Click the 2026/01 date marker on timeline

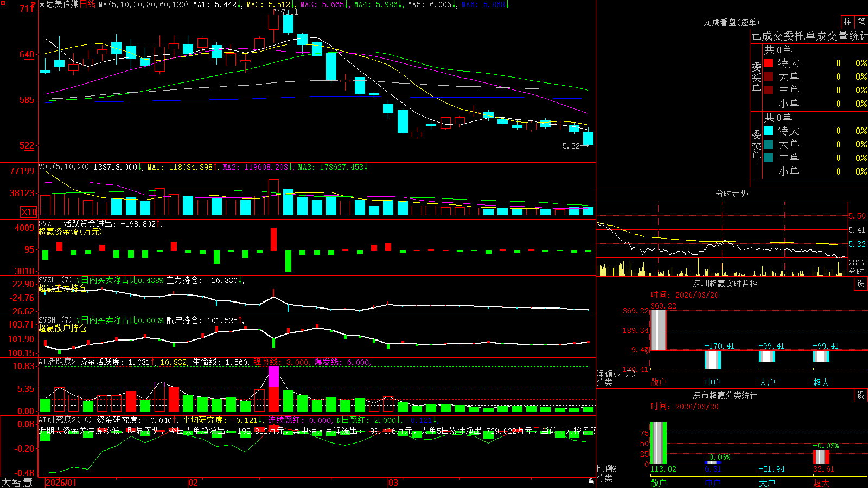click(x=61, y=483)
